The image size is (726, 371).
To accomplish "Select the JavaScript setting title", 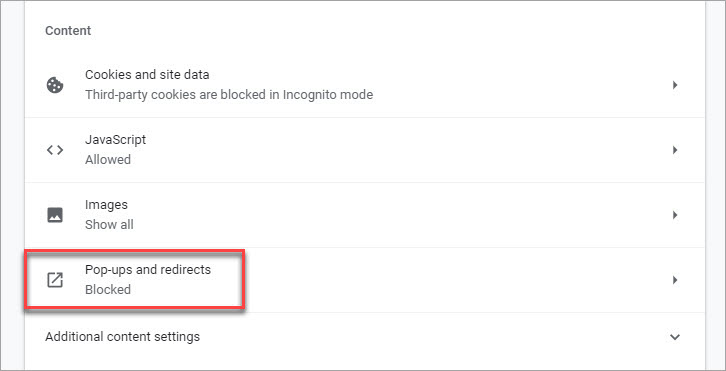I will click(x=116, y=139).
